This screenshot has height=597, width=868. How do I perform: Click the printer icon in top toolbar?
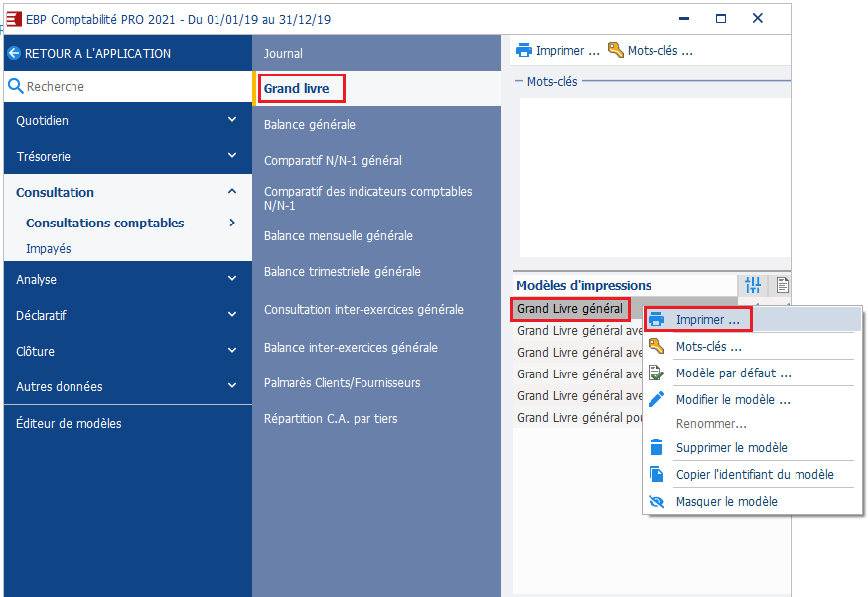(x=523, y=51)
